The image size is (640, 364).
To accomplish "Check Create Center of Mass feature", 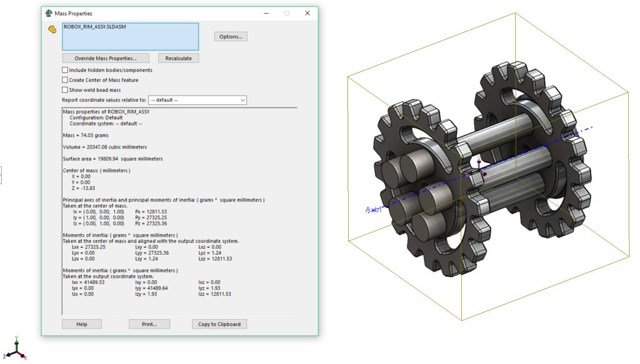I will 65,80.
